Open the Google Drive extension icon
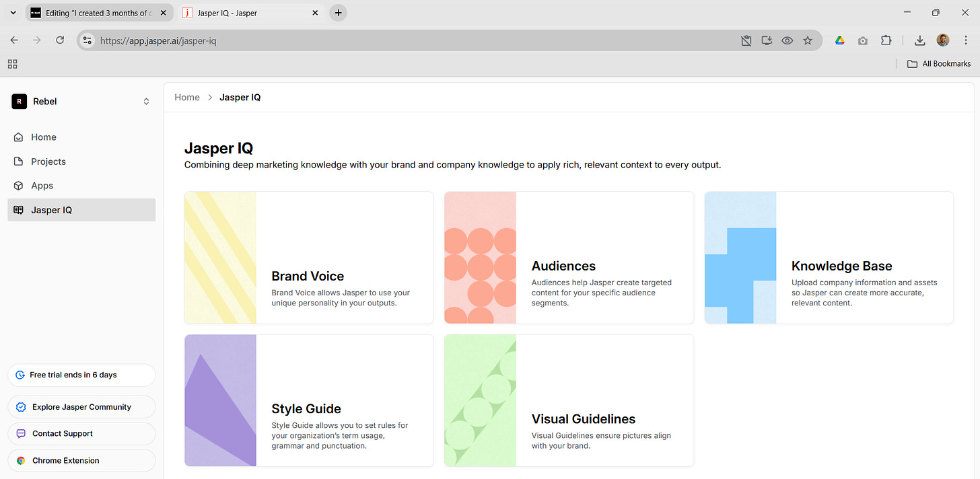980x479 pixels. tap(840, 40)
